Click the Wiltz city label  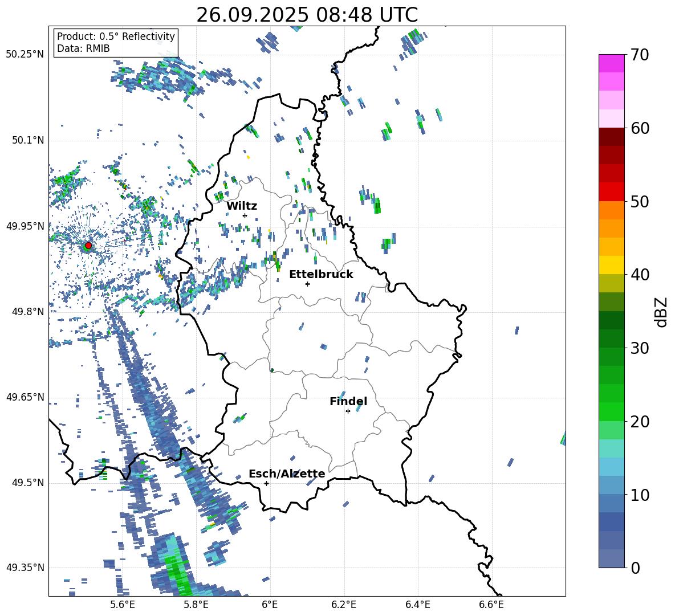[242, 206]
